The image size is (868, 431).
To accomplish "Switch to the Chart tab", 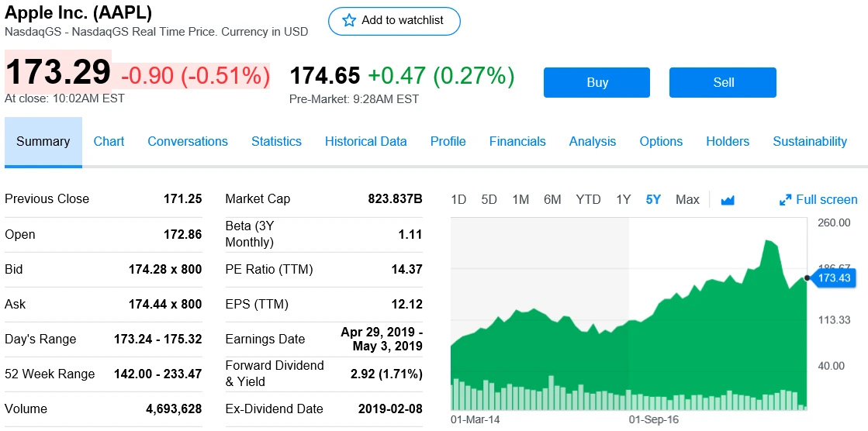I will tap(109, 142).
